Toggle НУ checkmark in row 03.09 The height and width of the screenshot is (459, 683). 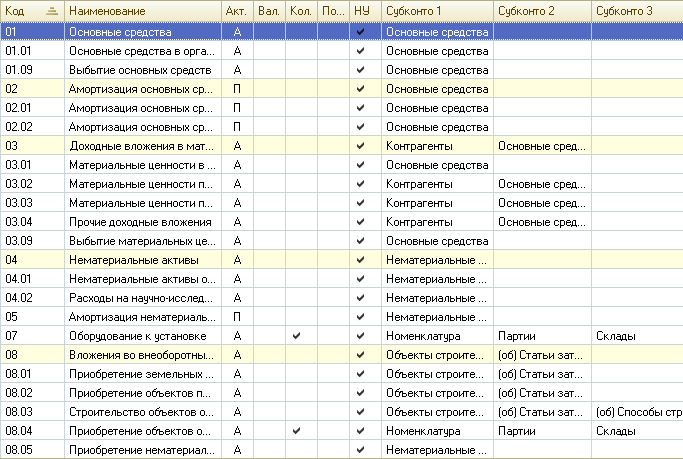click(360, 241)
